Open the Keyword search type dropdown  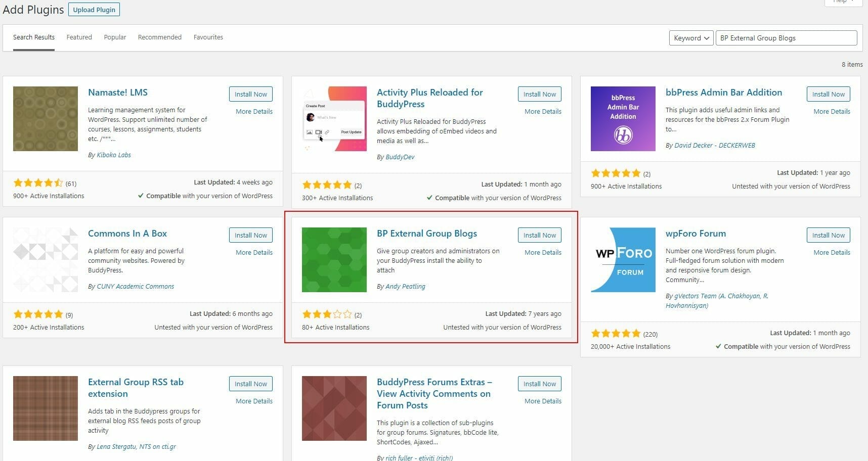tap(691, 38)
